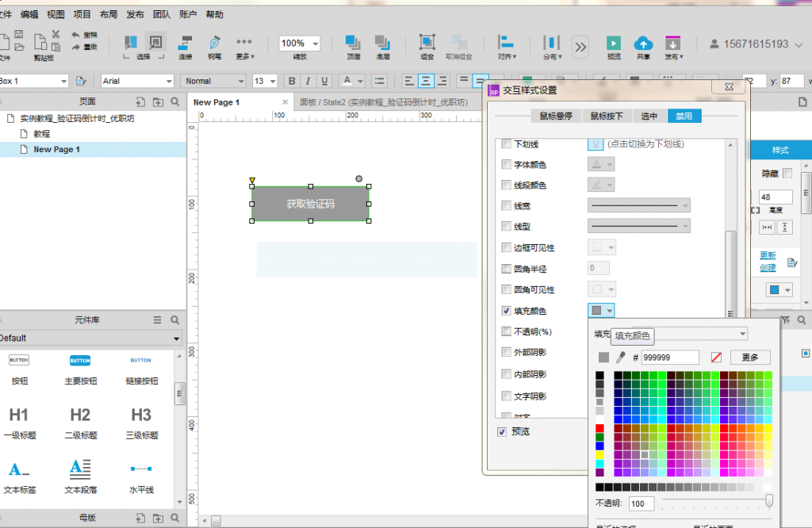Image resolution: width=812 pixels, height=528 pixels.
Task: Select the Connect (连接) tool
Action: 185,44
